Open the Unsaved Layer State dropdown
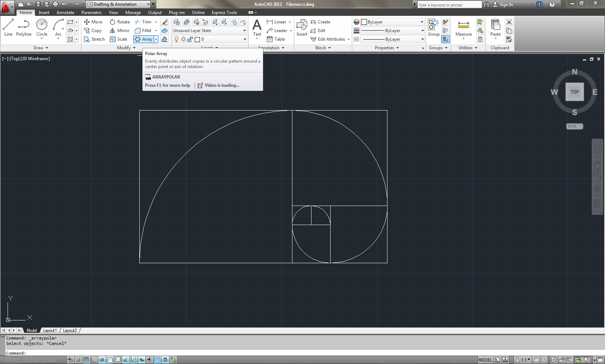Viewport: 605px width, 364px height. tap(210, 31)
